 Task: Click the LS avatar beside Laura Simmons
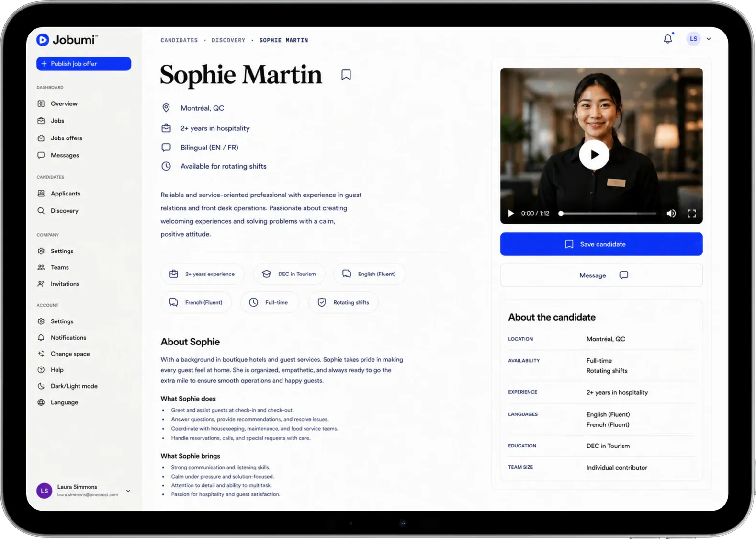[45, 491]
